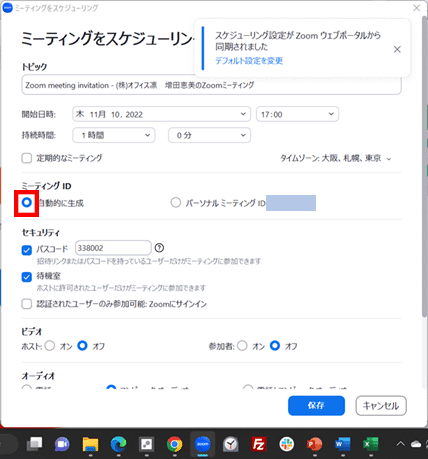Show hidden system tray icons

pos(400,444)
